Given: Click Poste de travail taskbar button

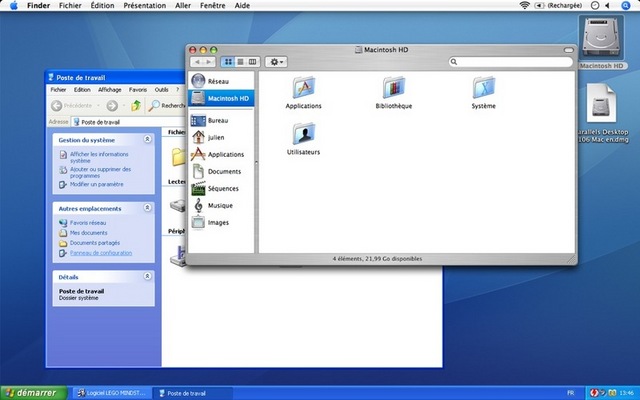Looking at the screenshot, I should 193,393.
